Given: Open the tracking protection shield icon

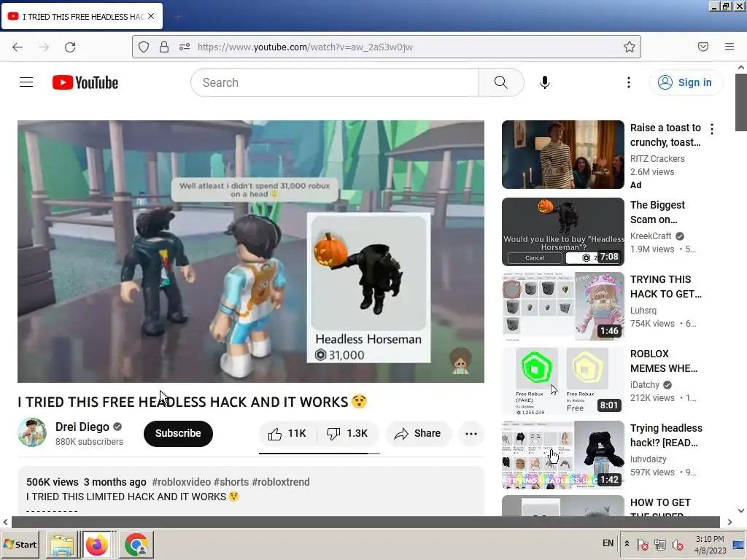Looking at the screenshot, I should coord(144,47).
